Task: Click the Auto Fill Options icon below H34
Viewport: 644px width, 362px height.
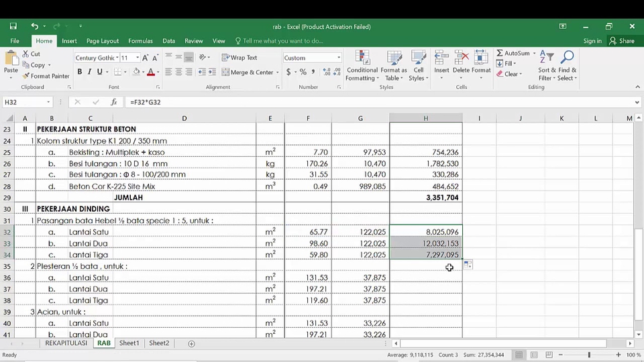Action: pos(468,265)
